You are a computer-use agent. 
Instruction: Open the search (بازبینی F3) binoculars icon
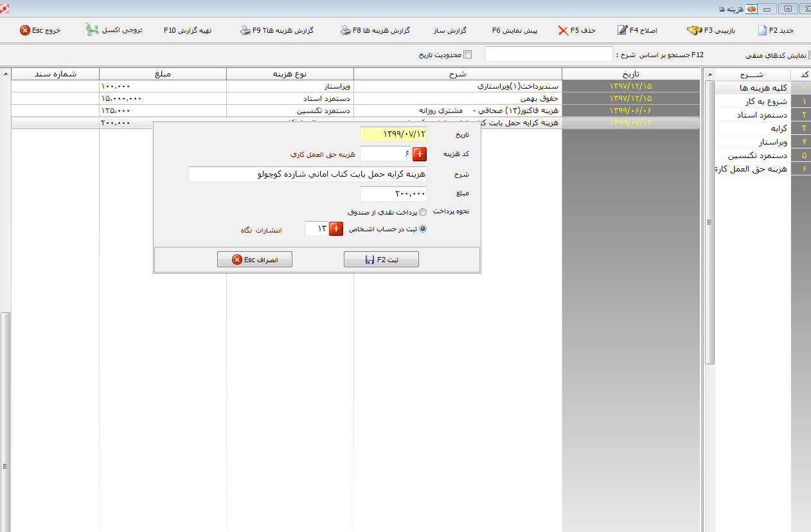pyautogui.click(x=694, y=30)
